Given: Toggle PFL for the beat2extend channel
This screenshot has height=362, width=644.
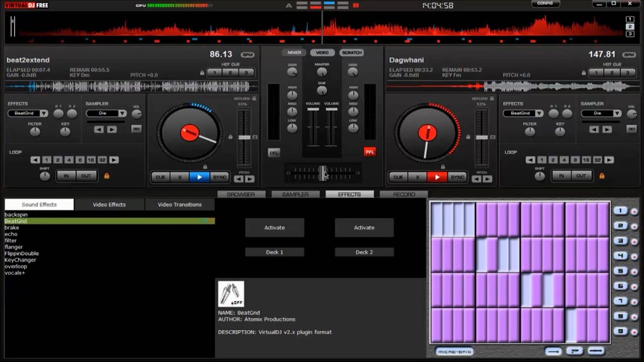Looking at the screenshot, I should (x=274, y=153).
